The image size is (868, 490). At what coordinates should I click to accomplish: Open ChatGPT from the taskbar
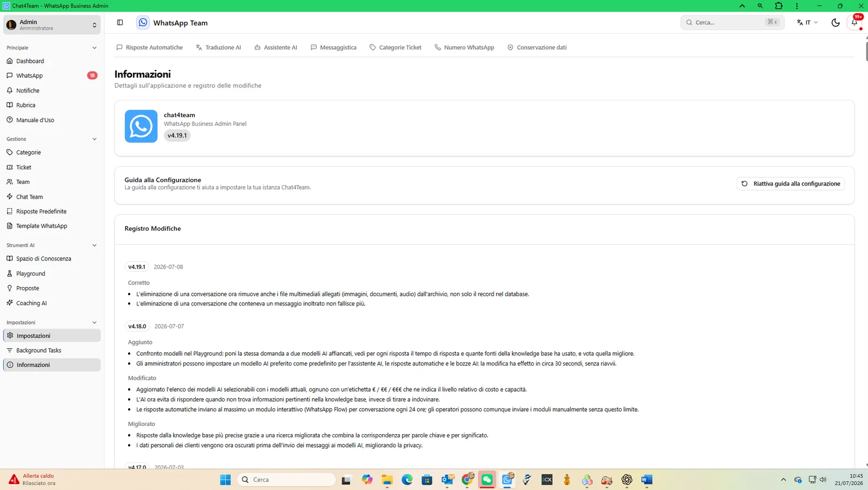pos(627,480)
